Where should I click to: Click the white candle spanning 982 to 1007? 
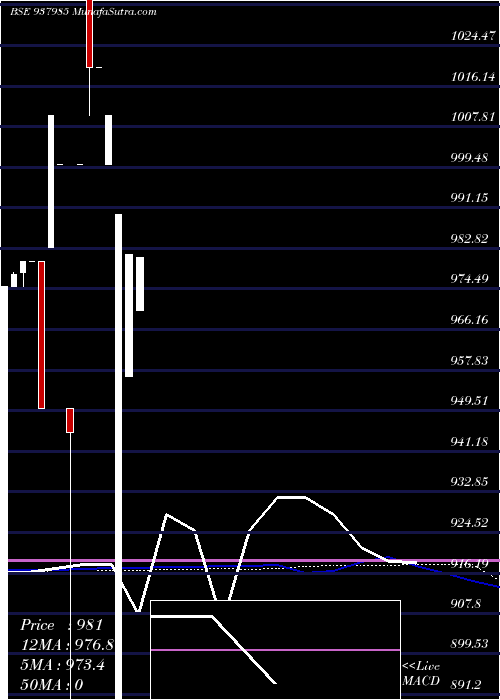tap(51, 181)
